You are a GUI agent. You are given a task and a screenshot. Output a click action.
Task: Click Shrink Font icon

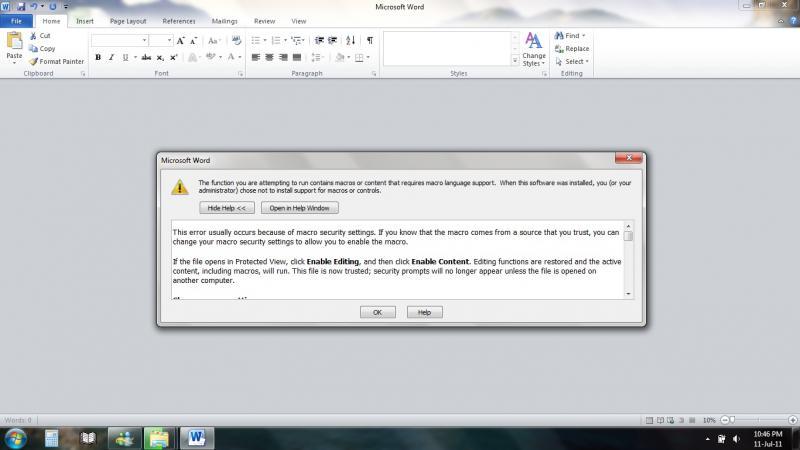(193, 40)
